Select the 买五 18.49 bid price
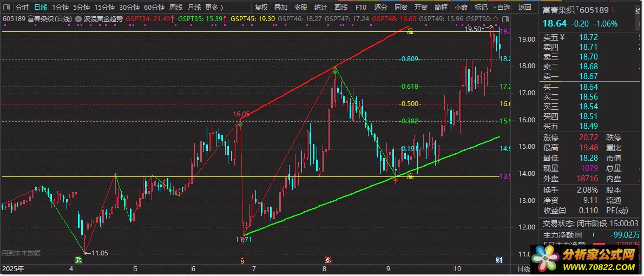 [x=589, y=126]
